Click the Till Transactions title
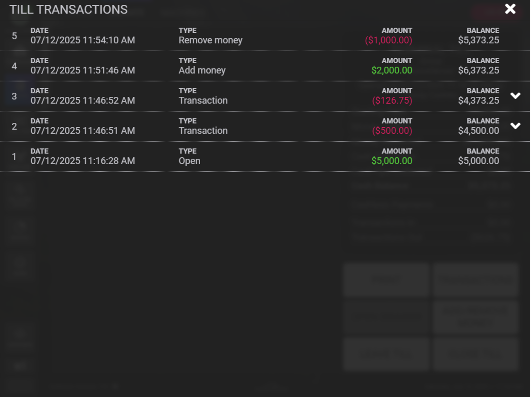This screenshot has width=532, height=397. pyautogui.click(x=68, y=9)
